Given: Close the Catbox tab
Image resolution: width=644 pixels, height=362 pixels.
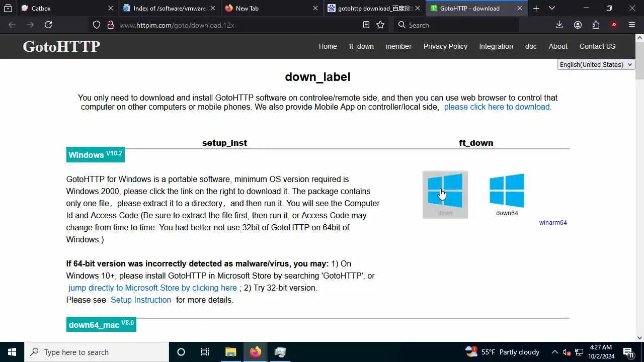Looking at the screenshot, I should 111,8.
